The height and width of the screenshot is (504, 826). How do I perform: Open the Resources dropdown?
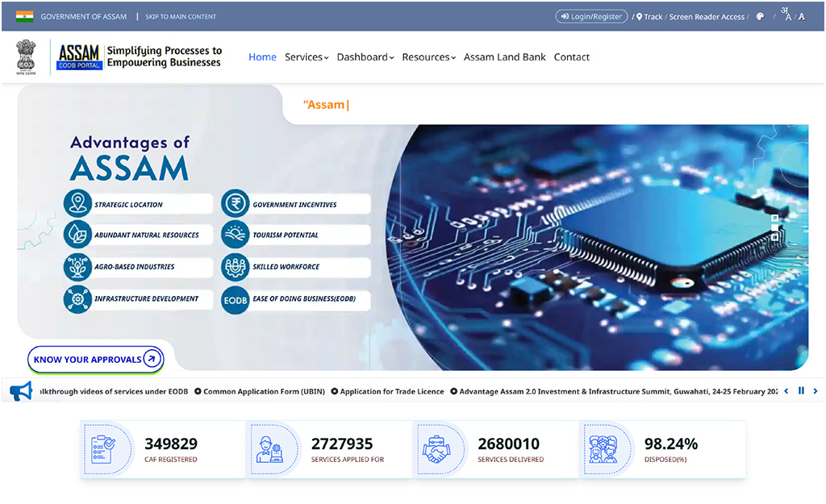(x=426, y=57)
